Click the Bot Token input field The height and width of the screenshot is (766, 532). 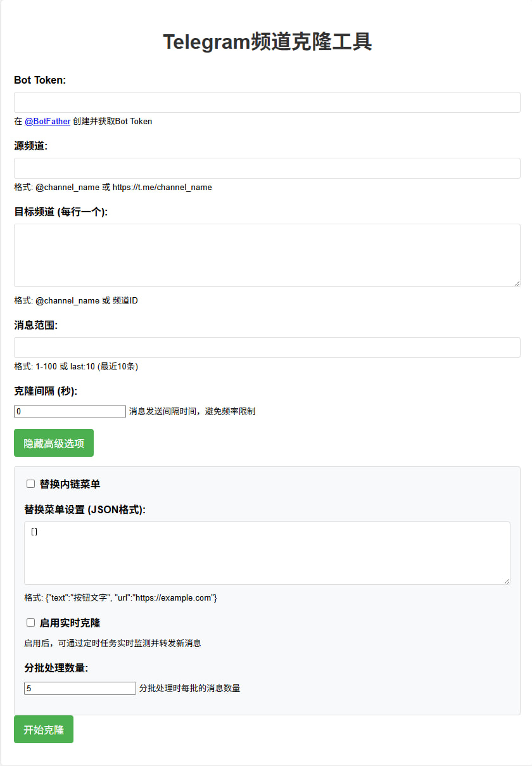[x=267, y=102]
